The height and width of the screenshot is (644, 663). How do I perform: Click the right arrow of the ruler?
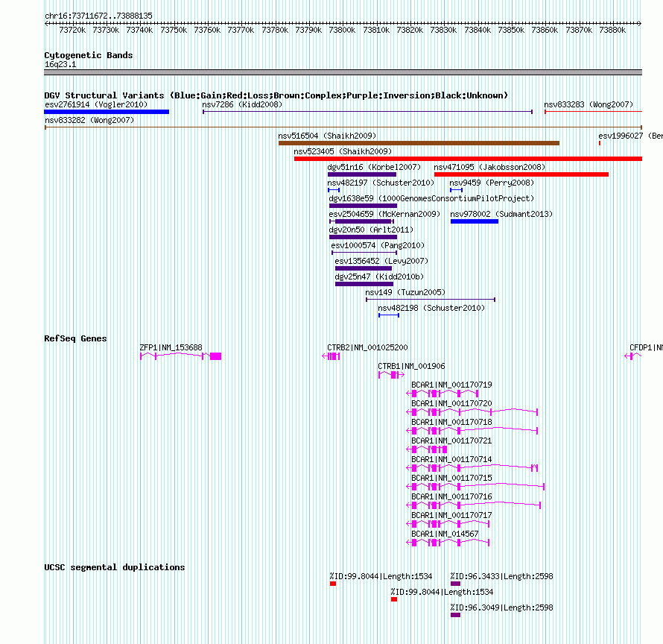(640, 24)
